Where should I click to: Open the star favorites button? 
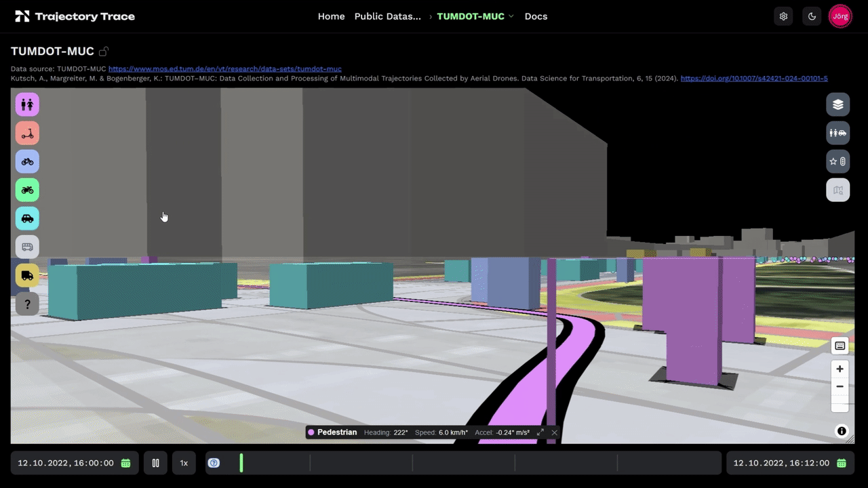838,161
